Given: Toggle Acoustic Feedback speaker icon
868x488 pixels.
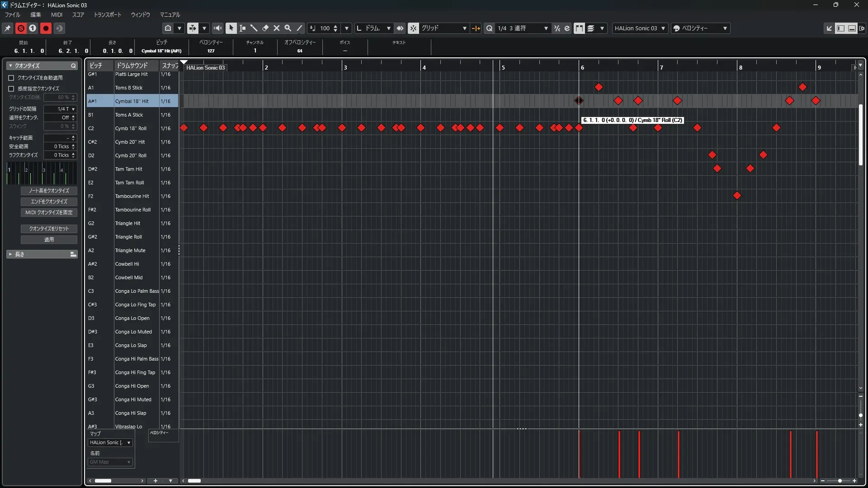Looking at the screenshot, I should (x=217, y=28).
